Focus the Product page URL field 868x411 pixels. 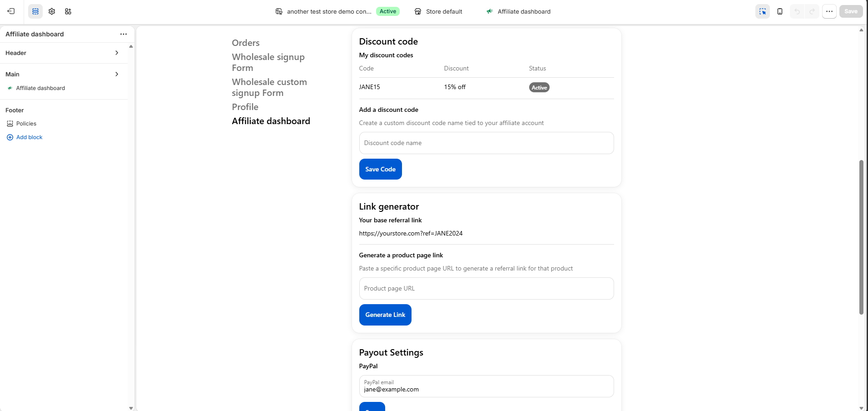click(486, 288)
